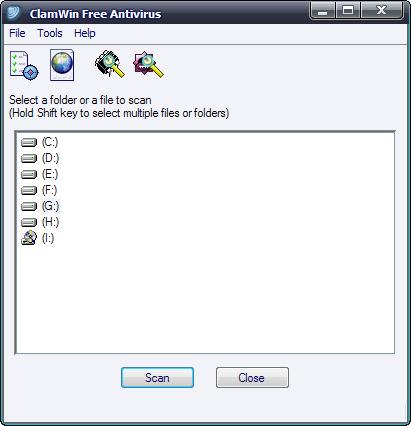Screen dimensions: 411x426
Task: Minimize the ClamWin window
Action: click(x=322, y=10)
